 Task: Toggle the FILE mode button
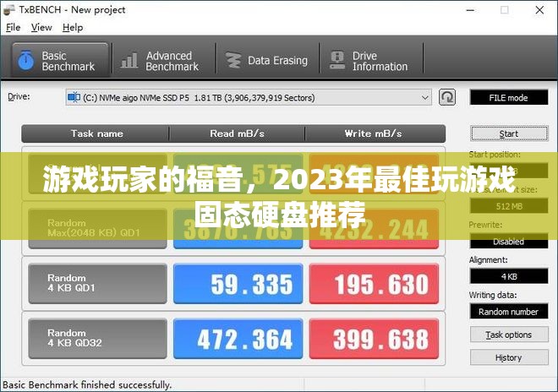point(509,97)
